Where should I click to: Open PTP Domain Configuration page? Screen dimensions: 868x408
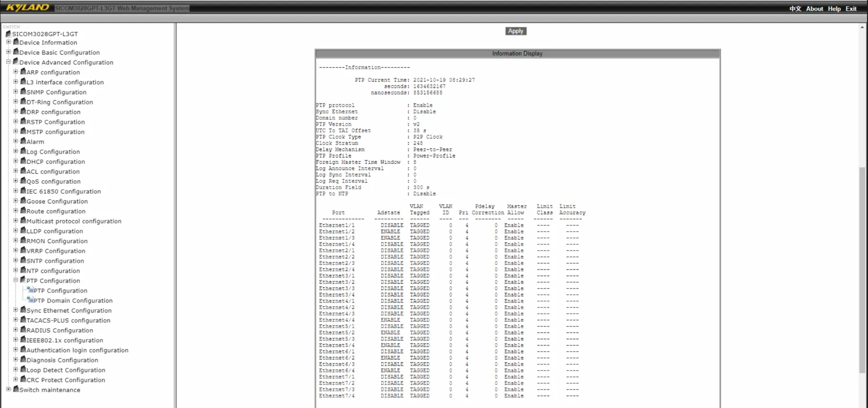73,300
